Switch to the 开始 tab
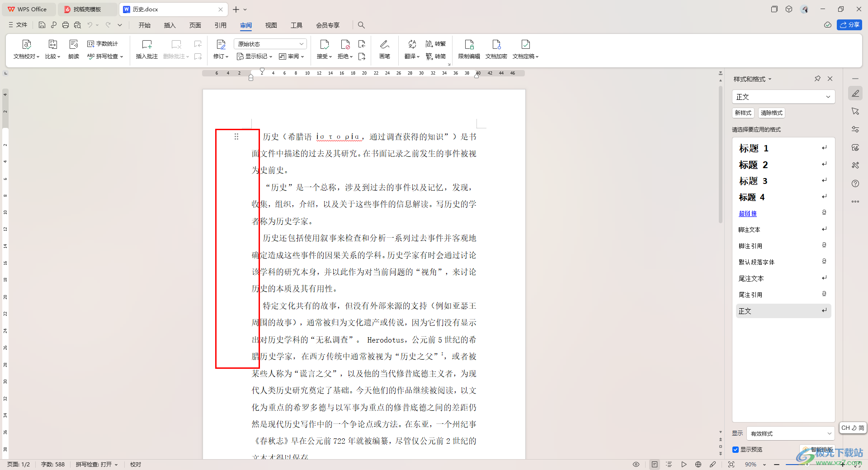 pyautogui.click(x=145, y=25)
